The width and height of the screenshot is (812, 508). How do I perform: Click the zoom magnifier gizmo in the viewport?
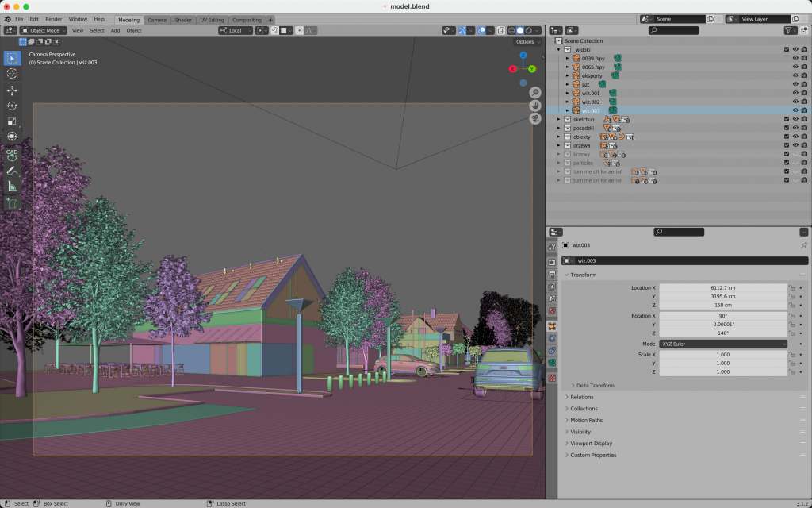pyautogui.click(x=535, y=91)
